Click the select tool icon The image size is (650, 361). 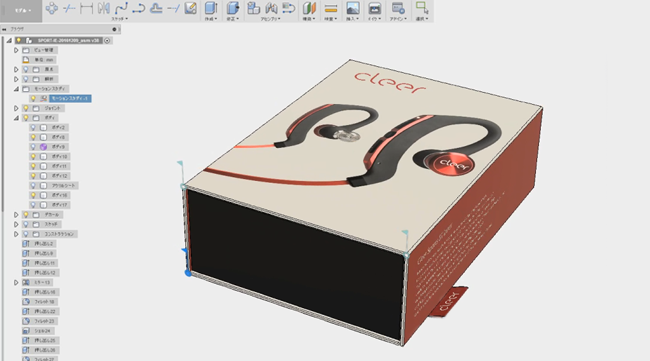click(422, 7)
